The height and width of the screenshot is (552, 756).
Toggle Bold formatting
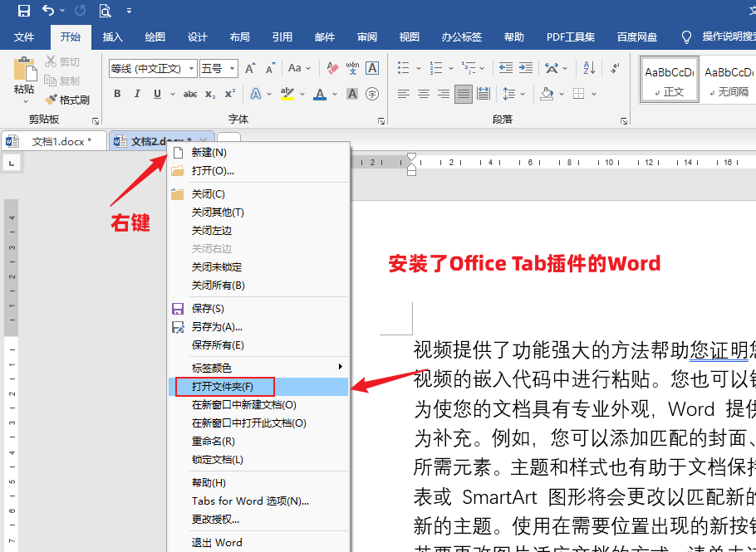[x=117, y=94]
